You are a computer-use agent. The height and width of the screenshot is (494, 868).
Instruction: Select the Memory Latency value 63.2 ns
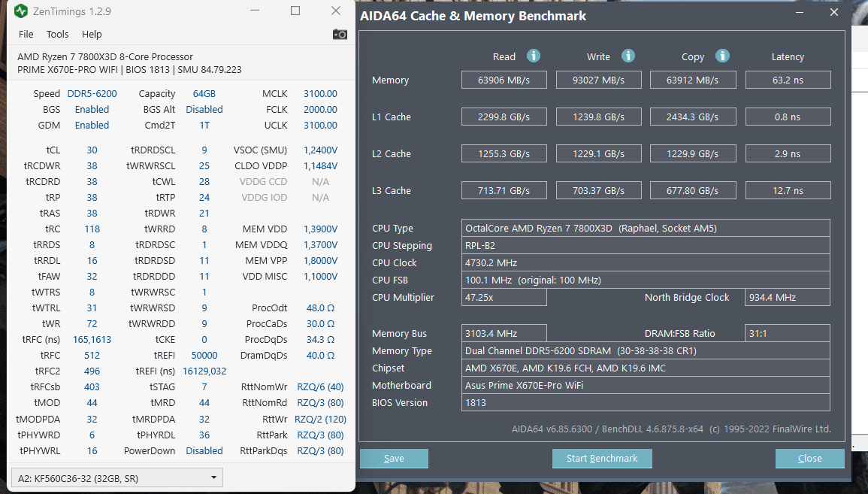(x=788, y=80)
